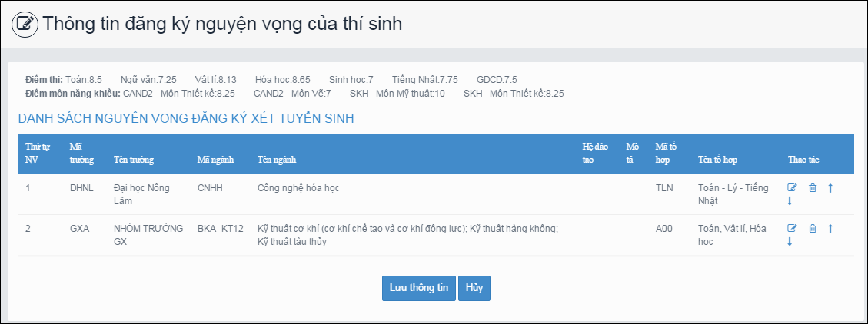Delete the BKA_KT12 wish with trash icon
Viewport: 868px width, 324px height.
[812, 228]
